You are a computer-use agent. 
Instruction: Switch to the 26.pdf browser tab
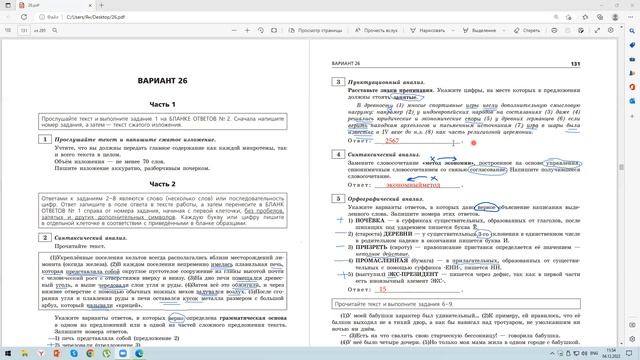(56, 5)
